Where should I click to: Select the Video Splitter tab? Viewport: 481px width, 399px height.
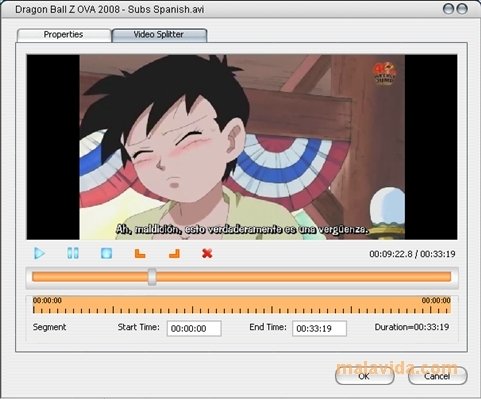[159, 35]
